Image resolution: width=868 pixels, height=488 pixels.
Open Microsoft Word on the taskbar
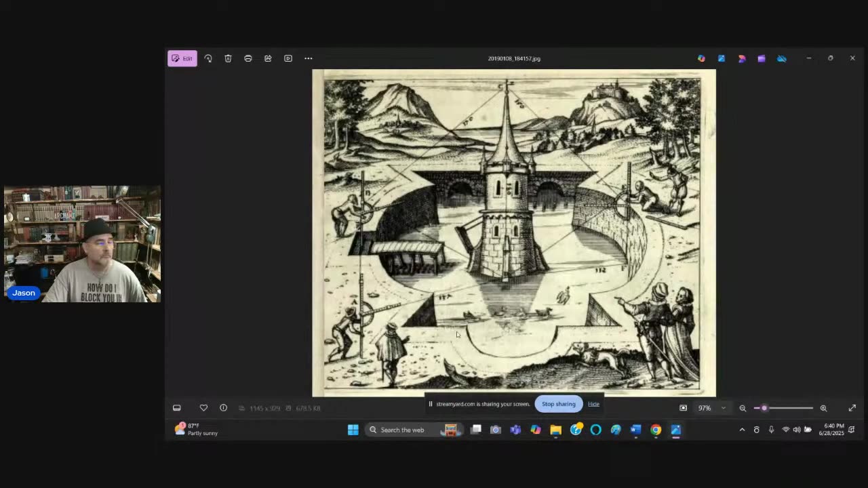click(x=635, y=430)
